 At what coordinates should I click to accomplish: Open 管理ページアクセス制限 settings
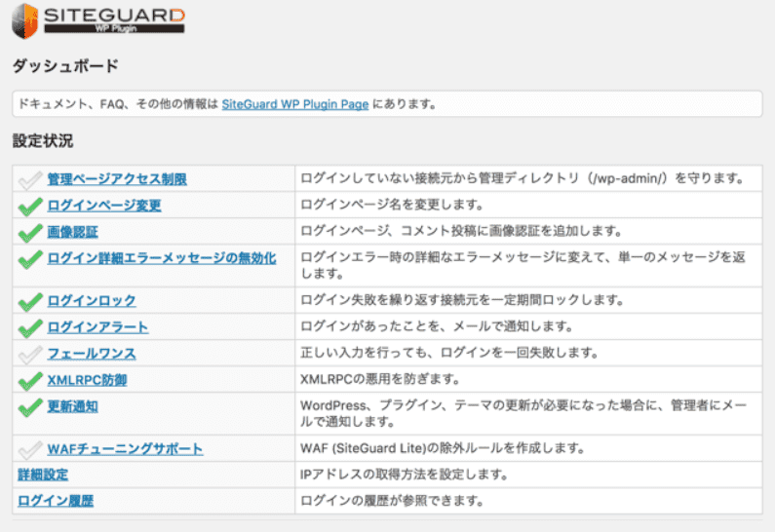[116, 179]
